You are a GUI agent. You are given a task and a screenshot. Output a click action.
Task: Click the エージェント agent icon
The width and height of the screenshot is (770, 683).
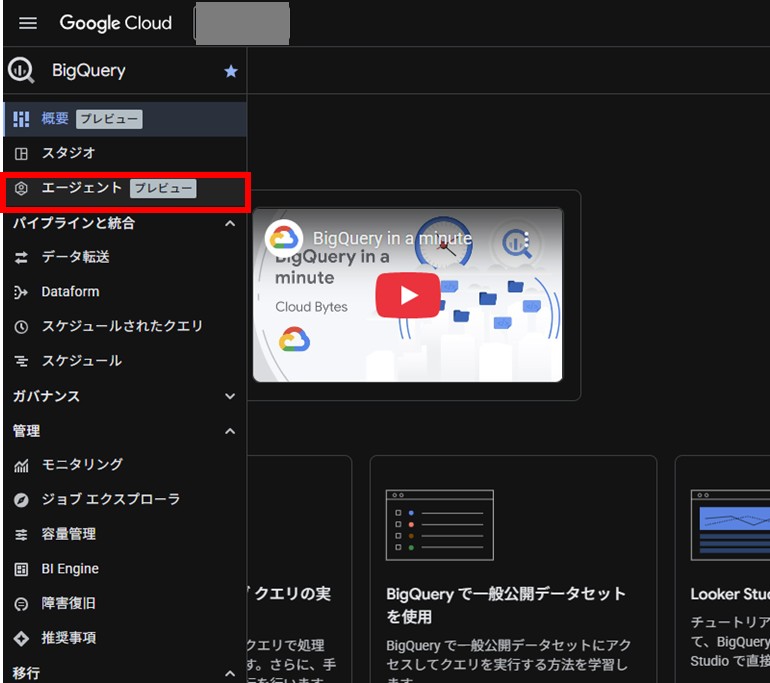coord(21,189)
